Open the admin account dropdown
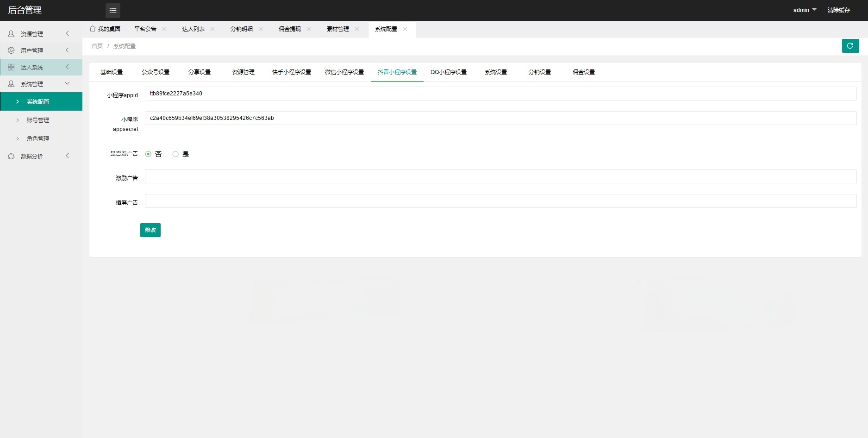Screen dimensions: 868x438 [x=804, y=9]
